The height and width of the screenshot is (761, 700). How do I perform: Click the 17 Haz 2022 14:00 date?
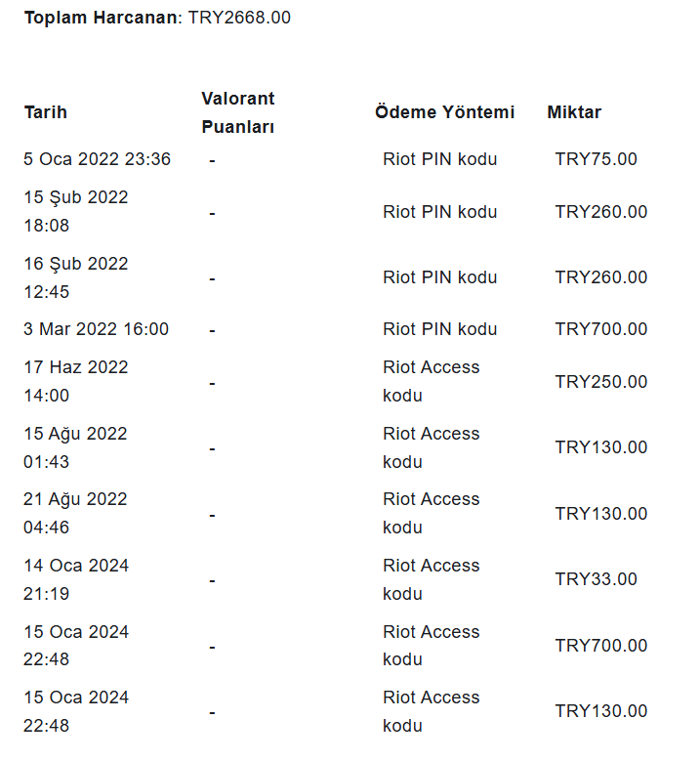(x=76, y=381)
